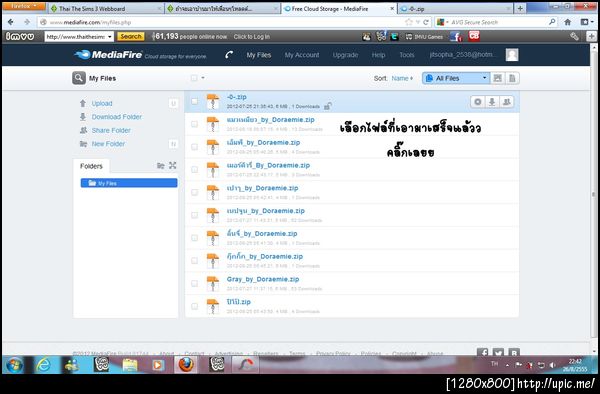The width and height of the screenshot is (600, 394).
Task: Click the wrench icon in IMVU toolbar
Action: (574, 36)
